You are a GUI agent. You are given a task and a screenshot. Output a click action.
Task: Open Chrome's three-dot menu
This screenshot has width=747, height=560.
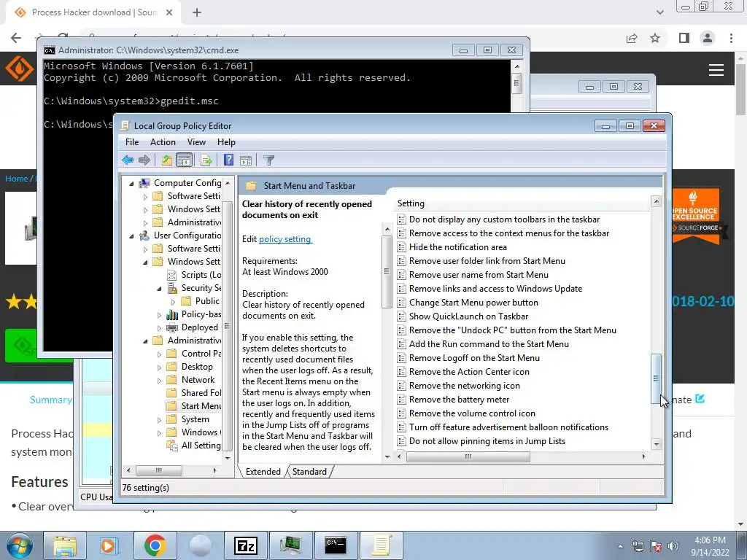pyautogui.click(x=731, y=38)
